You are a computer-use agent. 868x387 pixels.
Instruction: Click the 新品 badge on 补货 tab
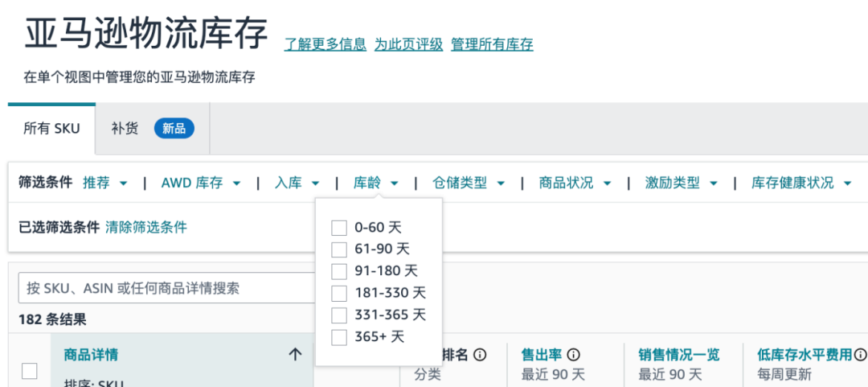point(174,129)
